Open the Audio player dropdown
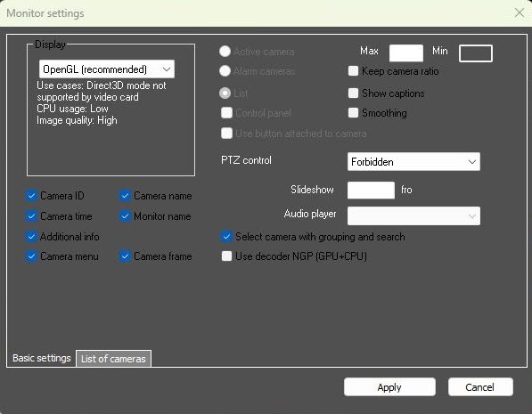The image size is (532, 414). click(x=413, y=216)
